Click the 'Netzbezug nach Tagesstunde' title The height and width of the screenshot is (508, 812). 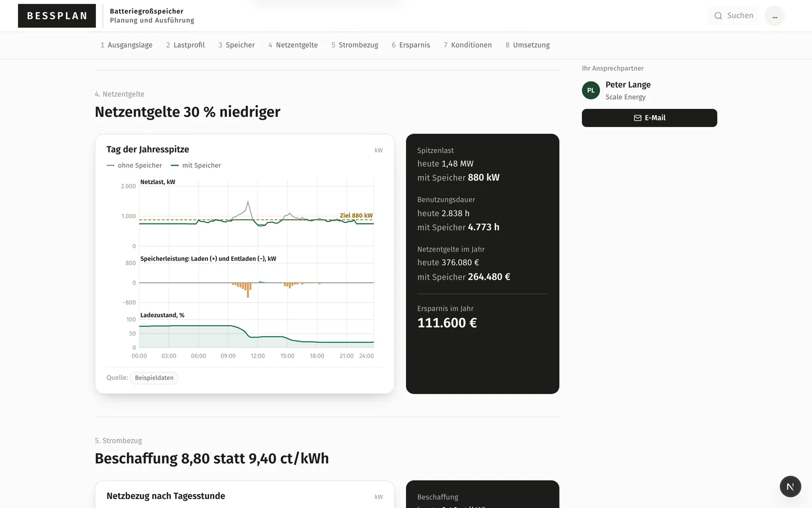tap(166, 496)
